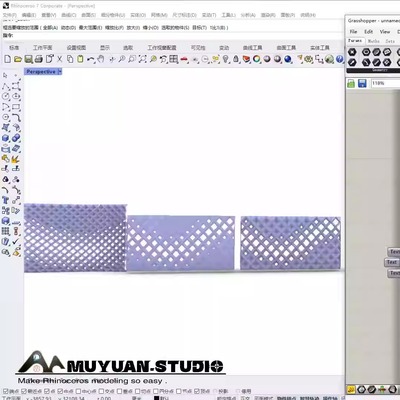
Task: Choose the Circle tool in the left sidebar
Action: (x=6, y=97)
